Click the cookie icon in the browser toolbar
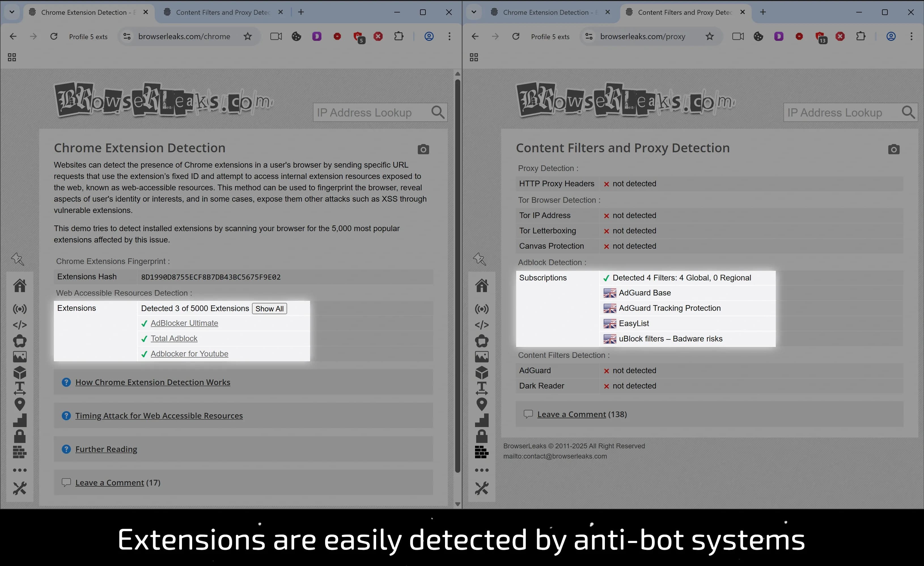 (296, 36)
